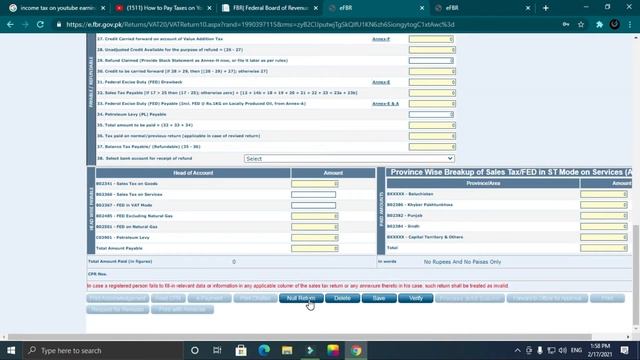The image size is (640, 360).
Task: Click the Null Return button
Action: click(x=301, y=298)
